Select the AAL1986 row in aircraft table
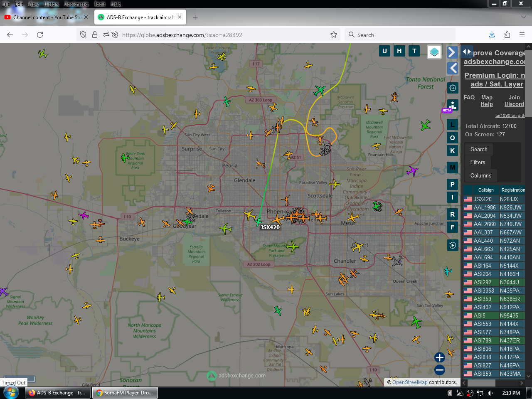Screen dimensions: 532x399 coord(494,207)
